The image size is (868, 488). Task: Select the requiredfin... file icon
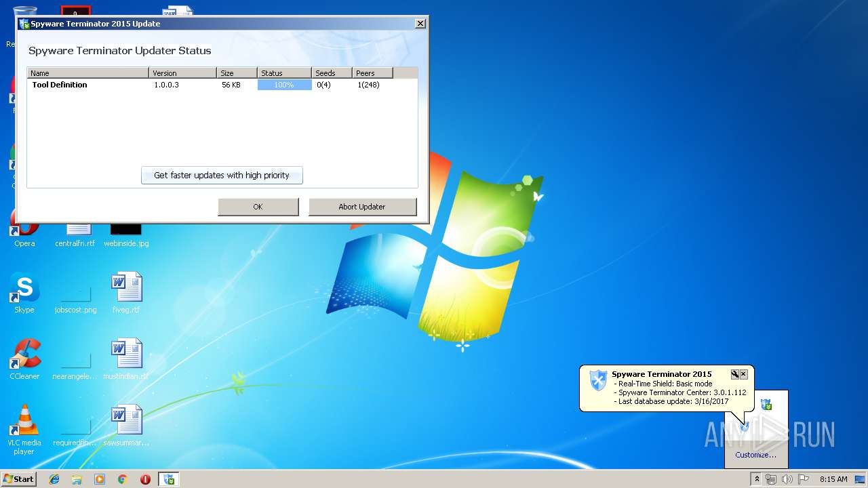(75, 431)
